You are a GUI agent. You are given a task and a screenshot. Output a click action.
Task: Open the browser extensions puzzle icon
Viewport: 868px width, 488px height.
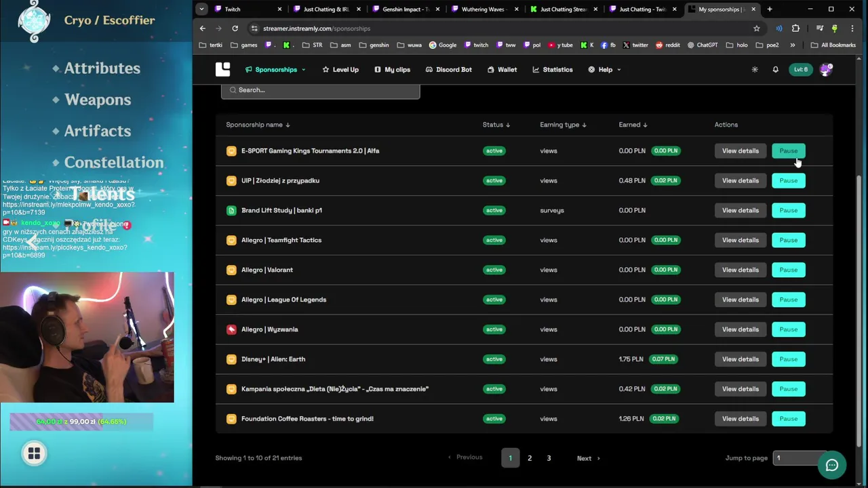click(795, 28)
